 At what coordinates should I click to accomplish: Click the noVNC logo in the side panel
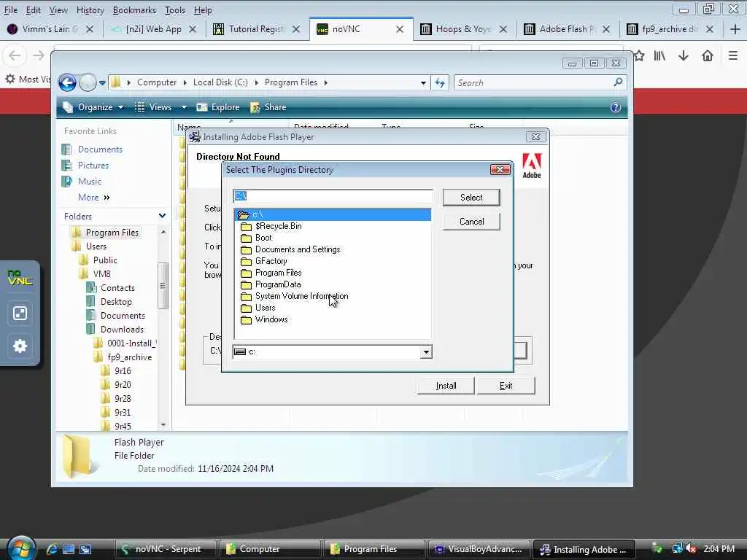tap(20, 278)
